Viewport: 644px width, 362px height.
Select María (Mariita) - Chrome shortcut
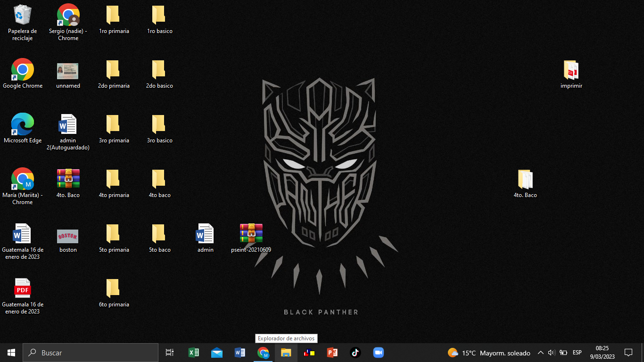click(23, 186)
